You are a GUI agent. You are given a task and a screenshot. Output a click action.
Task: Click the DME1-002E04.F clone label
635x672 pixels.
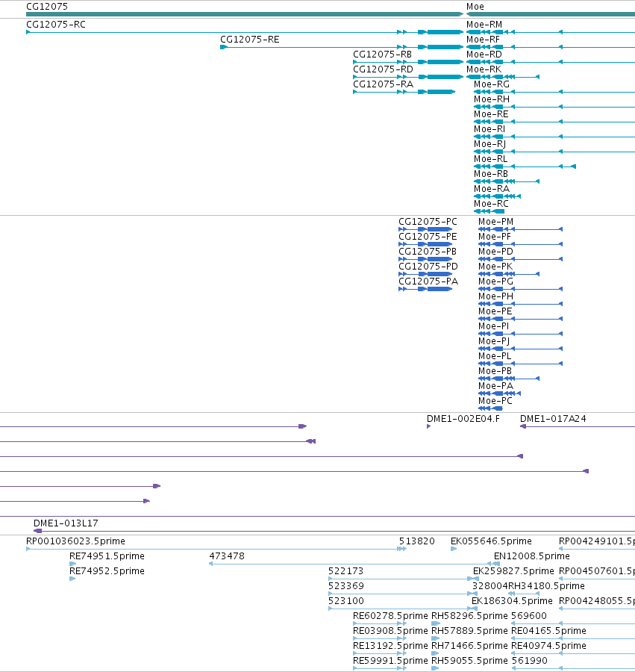tap(463, 419)
